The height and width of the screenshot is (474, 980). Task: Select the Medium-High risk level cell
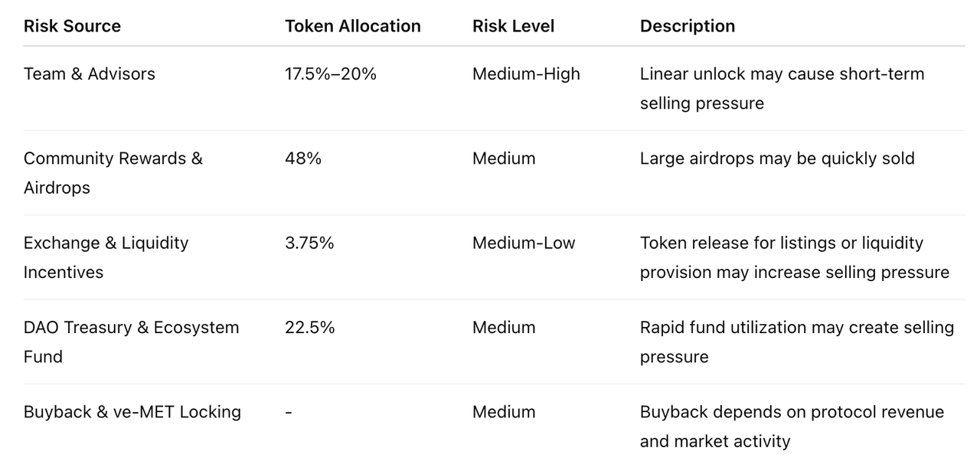point(526,74)
